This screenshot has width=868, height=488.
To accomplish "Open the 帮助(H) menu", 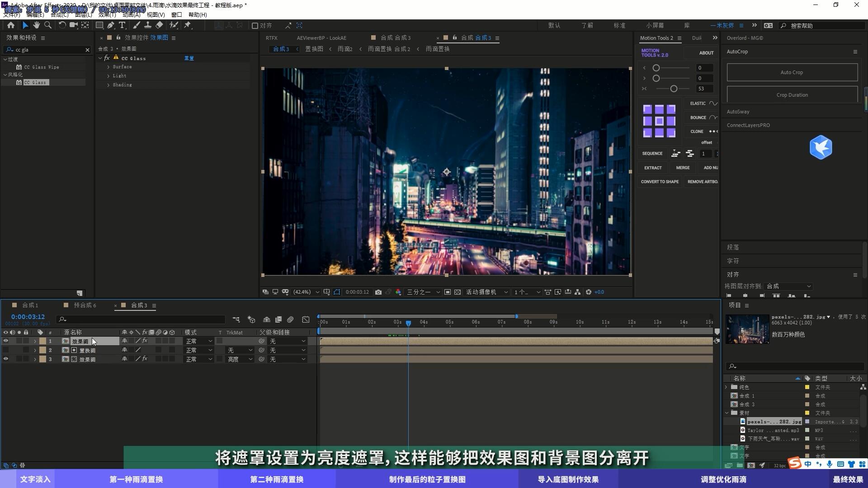I will 198,15.
